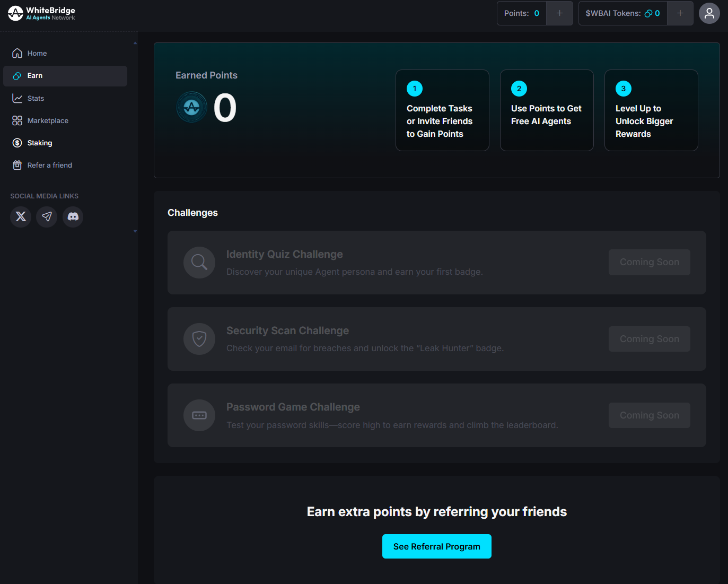Open the Telegram icon
Image resolution: width=728 pixels, height=584 pixels.
point(47,216)
